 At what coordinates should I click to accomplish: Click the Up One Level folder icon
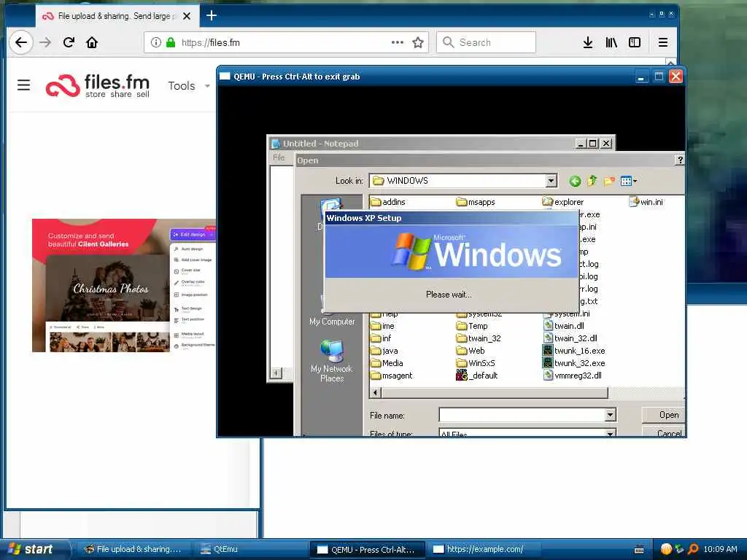(x=592, y=181)
